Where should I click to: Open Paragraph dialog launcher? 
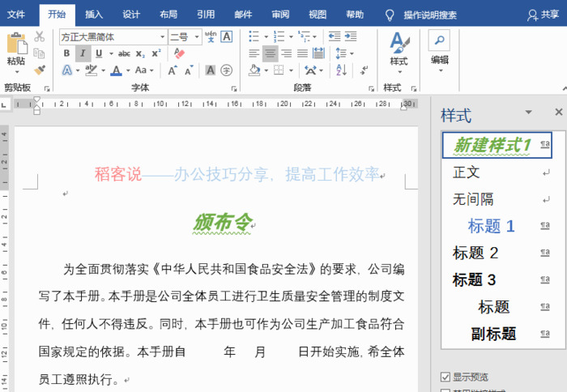[371, 88]
